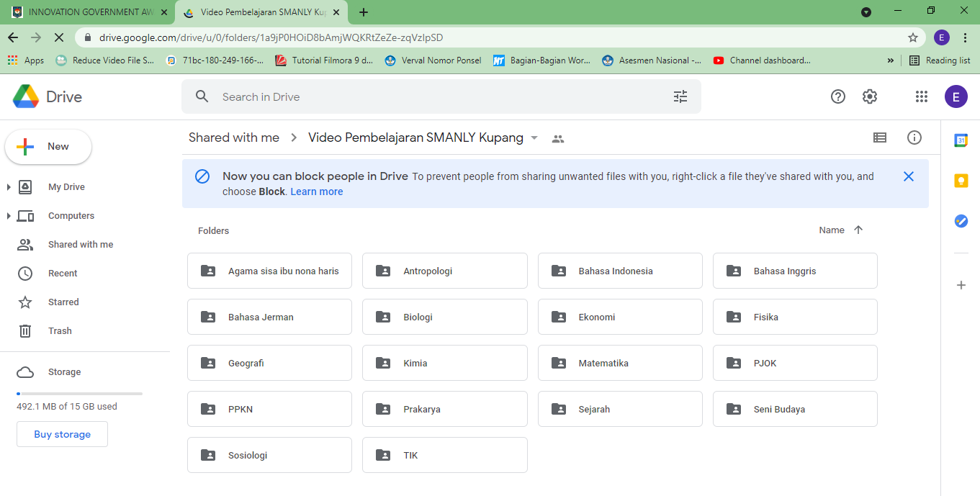The image size is (980, 496).
Task: Open search options filter icon
Action: click(680, 96)
